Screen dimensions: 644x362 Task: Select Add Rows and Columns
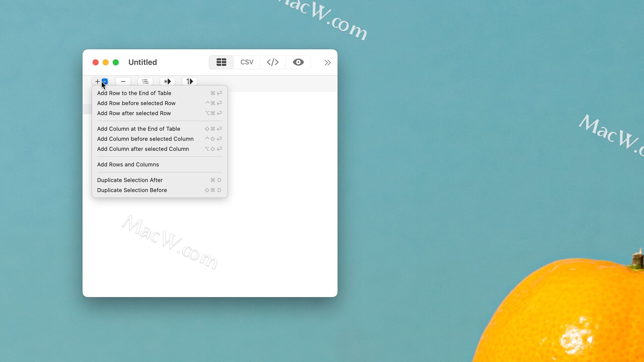pyautogui.click(x=160, y=165)
